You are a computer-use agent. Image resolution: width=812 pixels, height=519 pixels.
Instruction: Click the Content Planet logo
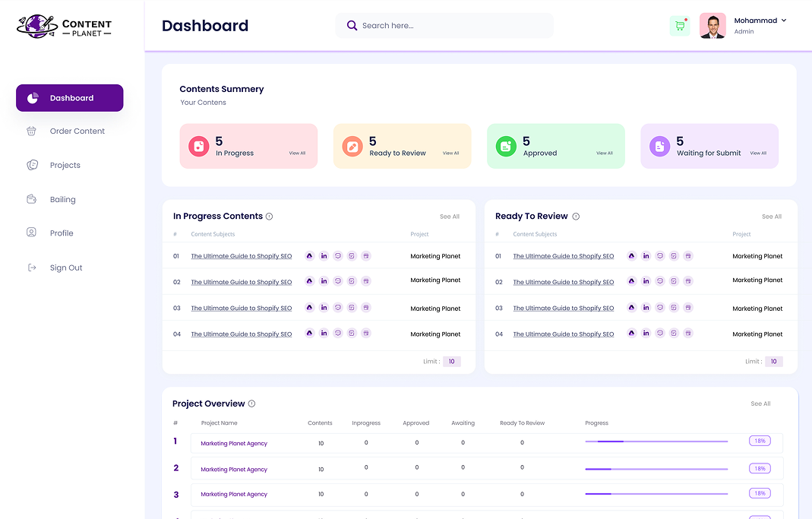click(x=65, y=27)
